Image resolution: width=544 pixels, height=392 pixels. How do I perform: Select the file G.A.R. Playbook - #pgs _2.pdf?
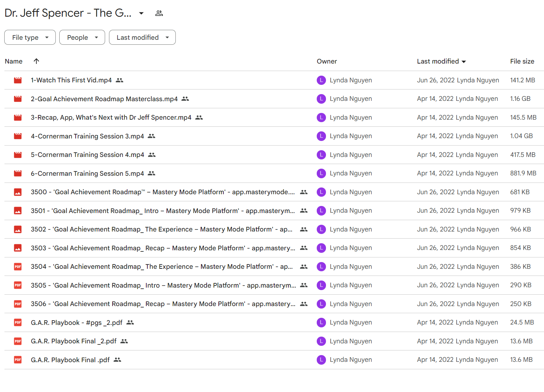coord(77,322)
